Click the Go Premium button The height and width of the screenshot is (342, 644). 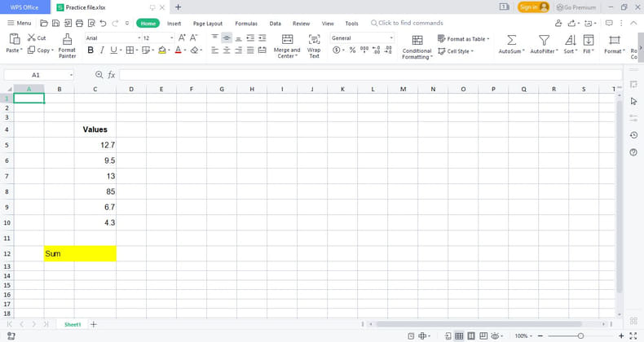(576, 7)
